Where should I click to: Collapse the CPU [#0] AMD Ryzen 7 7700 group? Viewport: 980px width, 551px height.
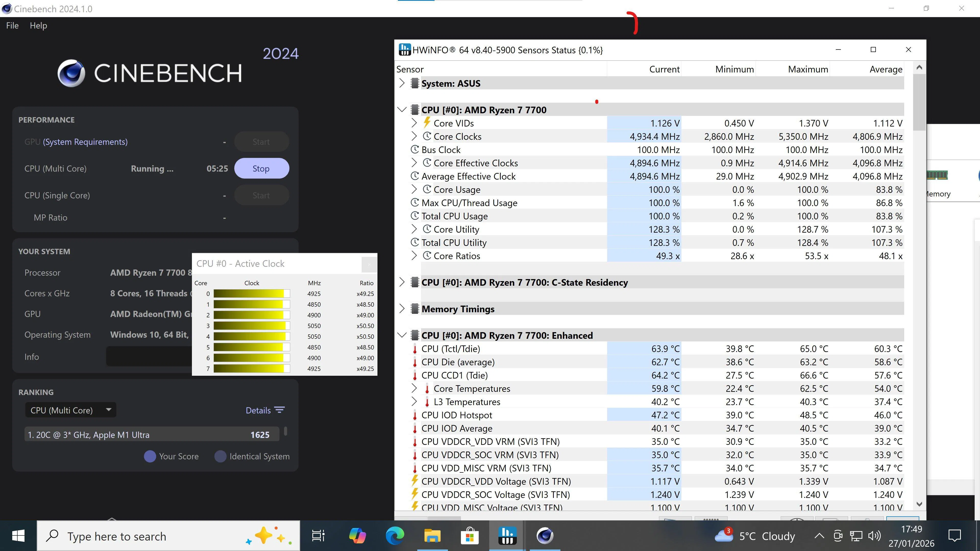(402, 110)
